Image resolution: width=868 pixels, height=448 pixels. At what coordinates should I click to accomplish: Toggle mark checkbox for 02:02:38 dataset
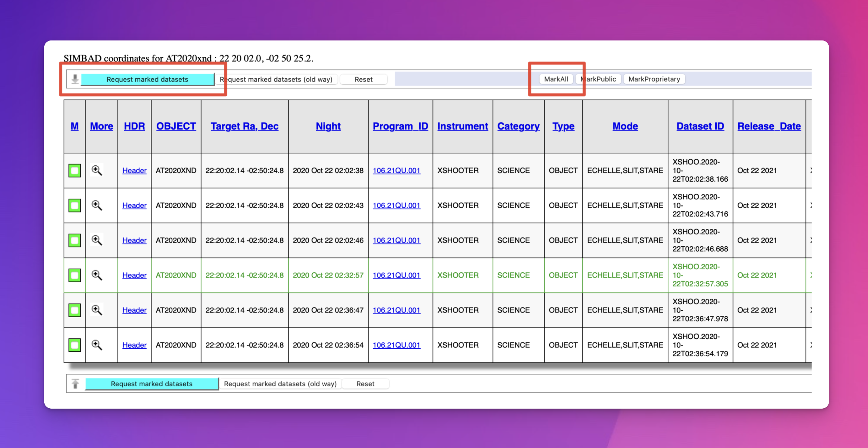[75, 171]
